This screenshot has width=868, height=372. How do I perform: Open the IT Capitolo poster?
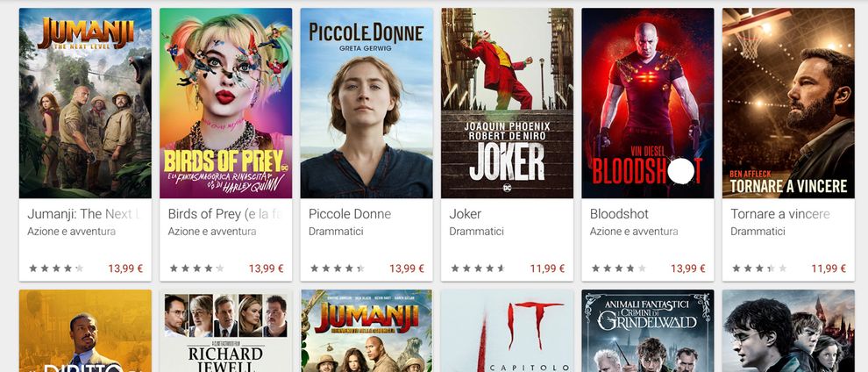click(x=507, y=331)
